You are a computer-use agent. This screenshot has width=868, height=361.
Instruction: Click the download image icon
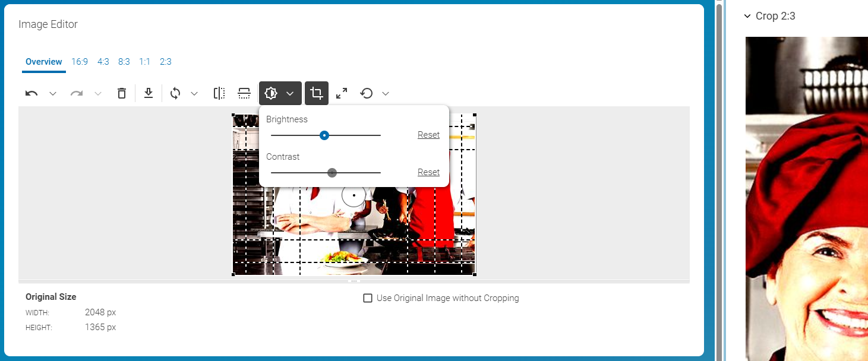[149, 93]
